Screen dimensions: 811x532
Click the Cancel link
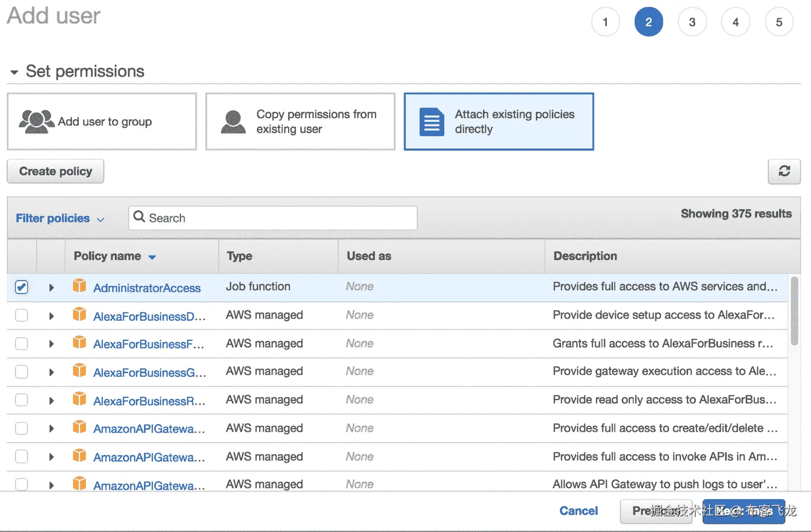578,510
